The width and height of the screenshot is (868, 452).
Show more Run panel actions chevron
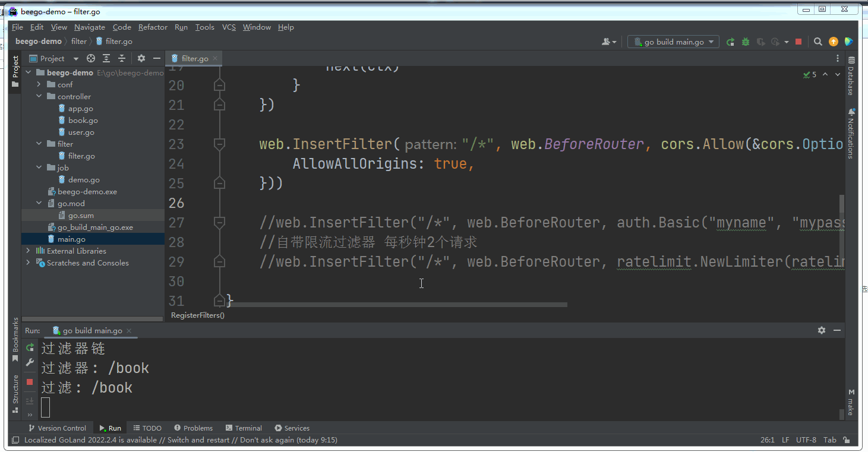tap(30, 415)
